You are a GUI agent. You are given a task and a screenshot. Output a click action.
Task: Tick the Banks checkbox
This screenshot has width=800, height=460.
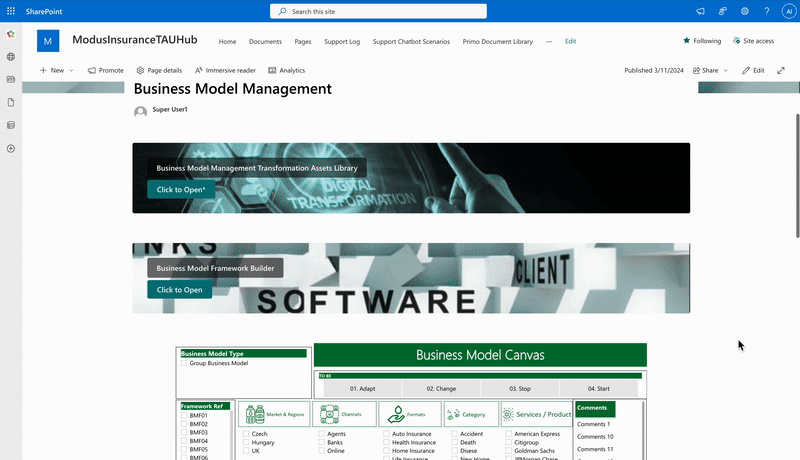(321, 443)
